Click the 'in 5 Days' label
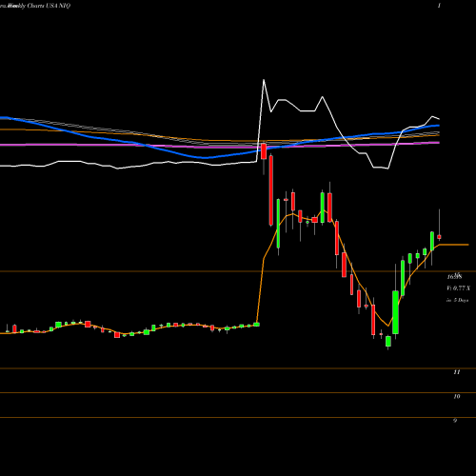Viewport: 476px width, 476px height. click(457, 300)
